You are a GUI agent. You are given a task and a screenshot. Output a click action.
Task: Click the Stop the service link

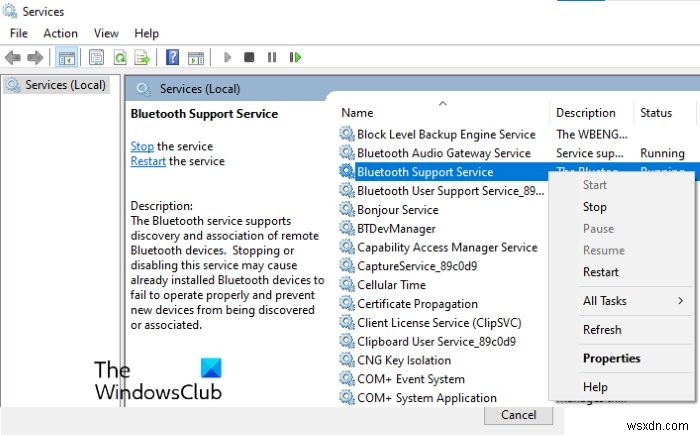pos(142,146)
